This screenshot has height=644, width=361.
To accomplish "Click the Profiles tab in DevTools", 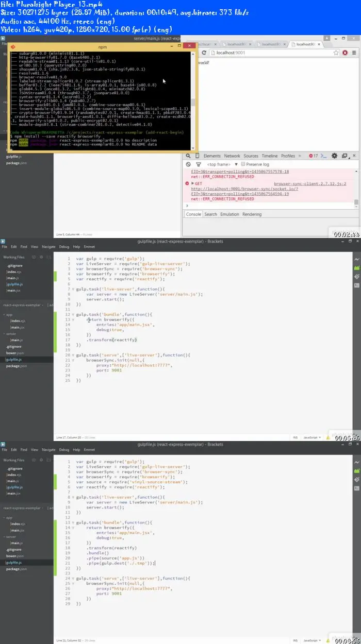I will [288, 156].
